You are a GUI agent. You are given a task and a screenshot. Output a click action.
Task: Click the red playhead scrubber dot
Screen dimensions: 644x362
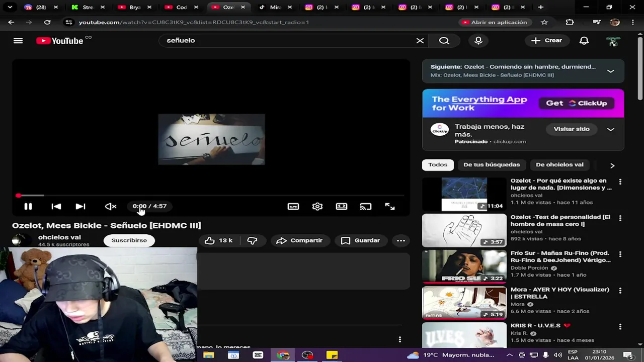pos(18,196)
